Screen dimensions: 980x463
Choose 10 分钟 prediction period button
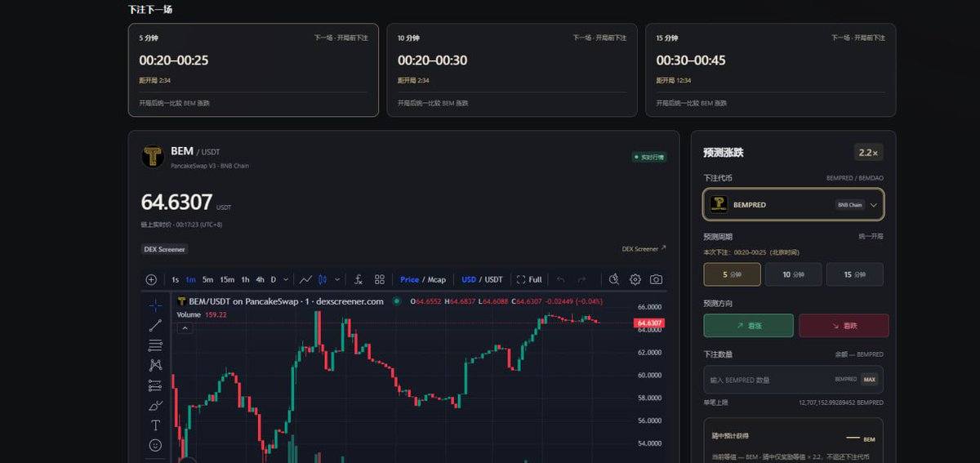793,274
